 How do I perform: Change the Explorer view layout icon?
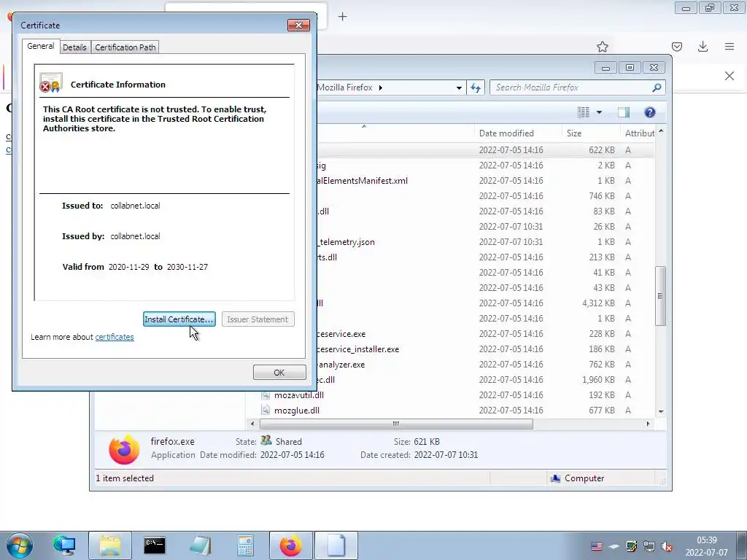(583, 112)
